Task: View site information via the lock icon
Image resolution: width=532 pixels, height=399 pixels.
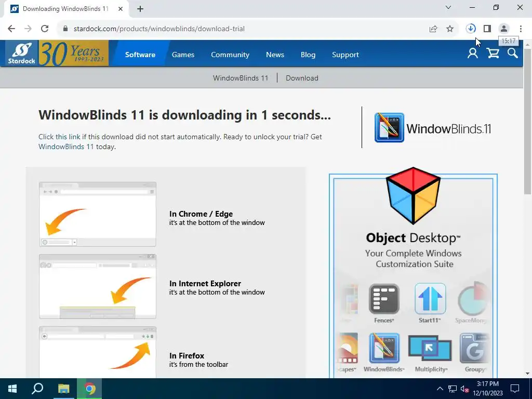Action: click(65, 29)
